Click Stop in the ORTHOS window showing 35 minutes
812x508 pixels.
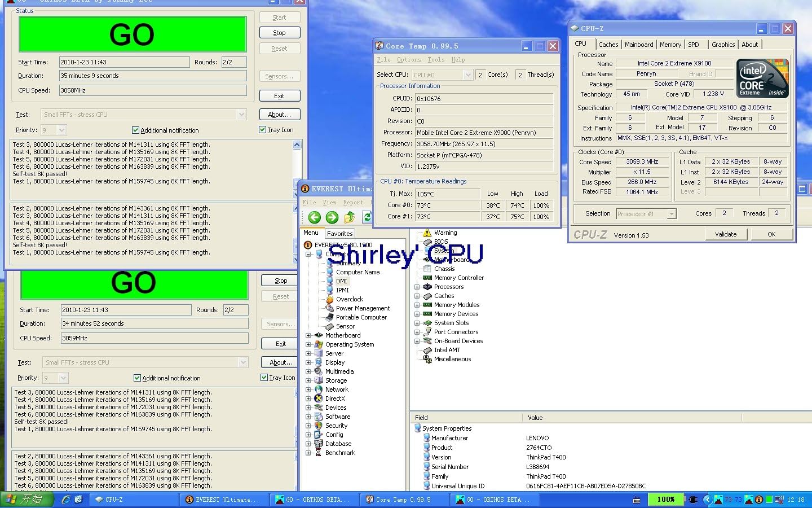(280, 33)
